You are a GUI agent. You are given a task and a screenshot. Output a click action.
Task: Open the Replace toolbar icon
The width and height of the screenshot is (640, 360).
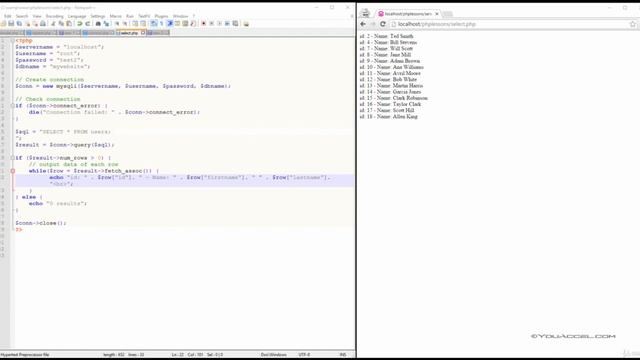[106, 24]
